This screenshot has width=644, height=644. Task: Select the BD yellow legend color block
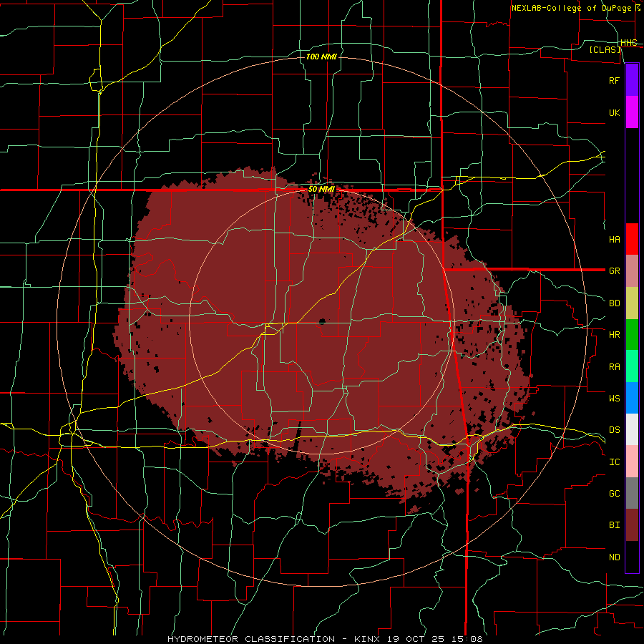coord(632,303)
